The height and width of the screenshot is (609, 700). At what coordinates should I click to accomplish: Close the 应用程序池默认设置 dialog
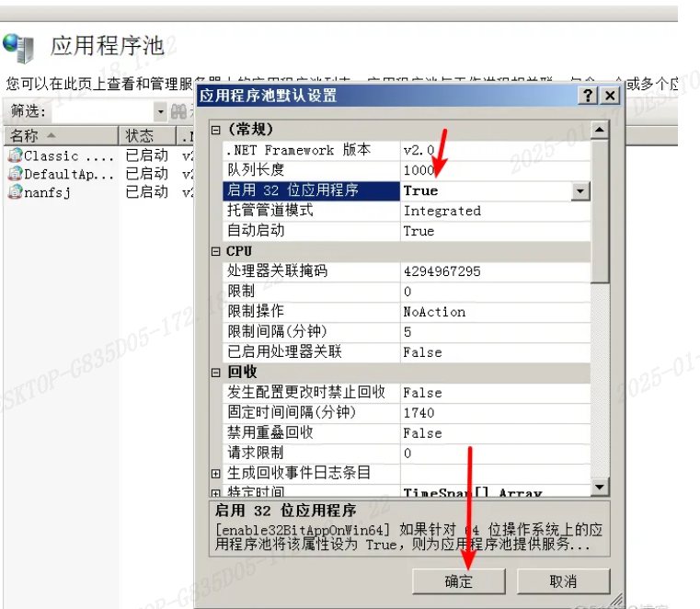pyautogui.click(x=610, y=95)
